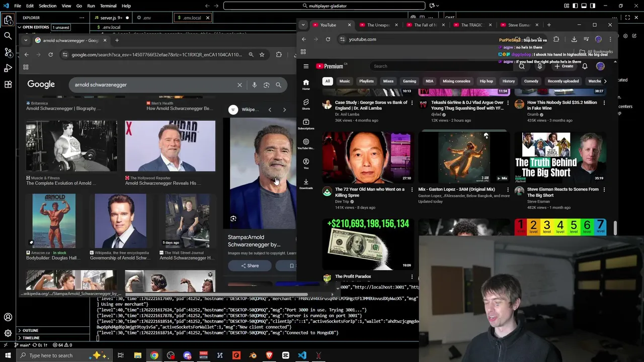This screenshot has height=362, width=644.
Task: Select the Playlists filter chip
Action: (366, 81)
